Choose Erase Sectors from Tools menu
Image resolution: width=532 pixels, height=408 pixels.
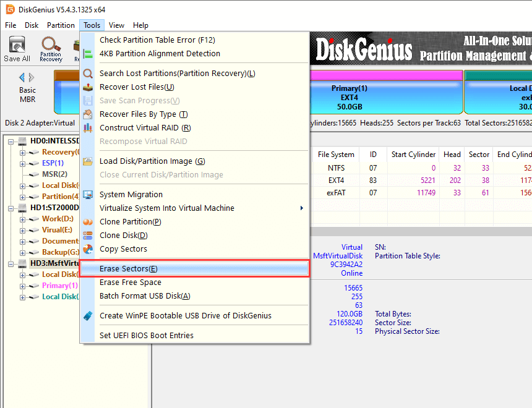coord(129,269)
